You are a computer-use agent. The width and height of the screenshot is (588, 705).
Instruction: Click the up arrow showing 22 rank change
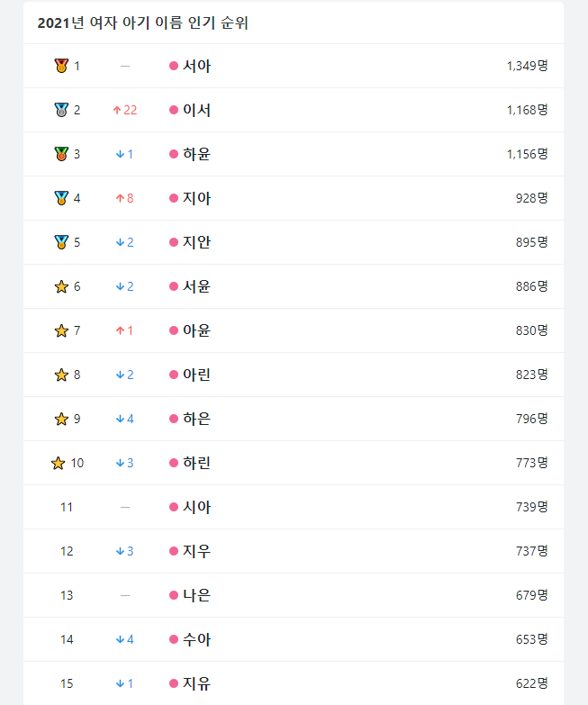pyautogui.click(x=117, y=110)
